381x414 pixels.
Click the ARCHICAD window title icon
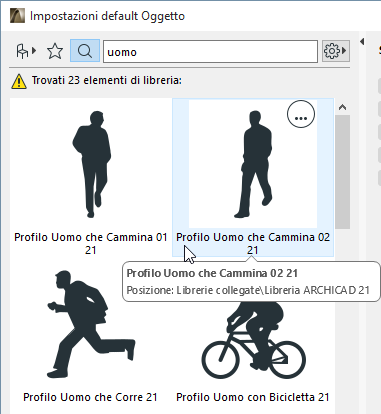pos(17,16)
